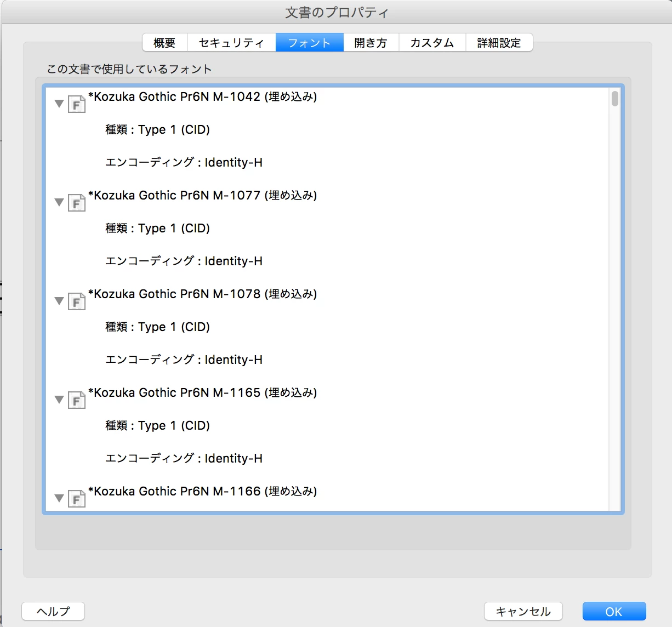The image size is (672, 627).
Task: Click the font icon beside Kozuka Gothic Pr6N M-1042
Action: pos(77,104)
